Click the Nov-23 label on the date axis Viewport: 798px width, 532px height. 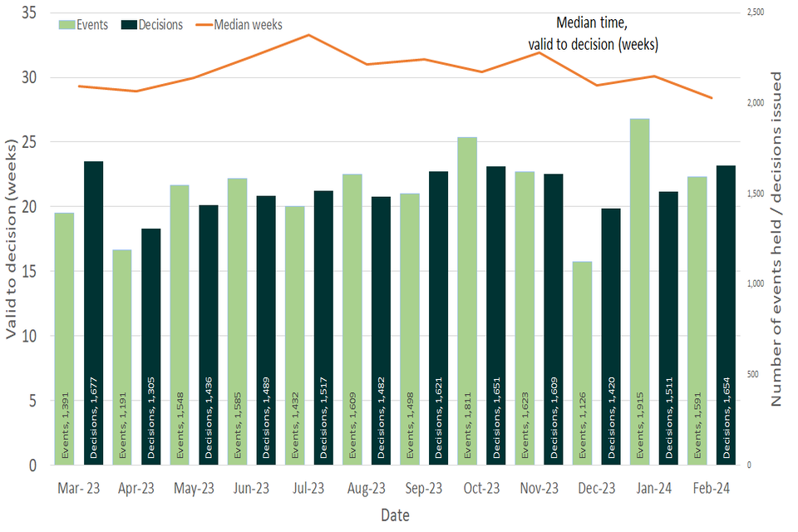click(539, 488)
